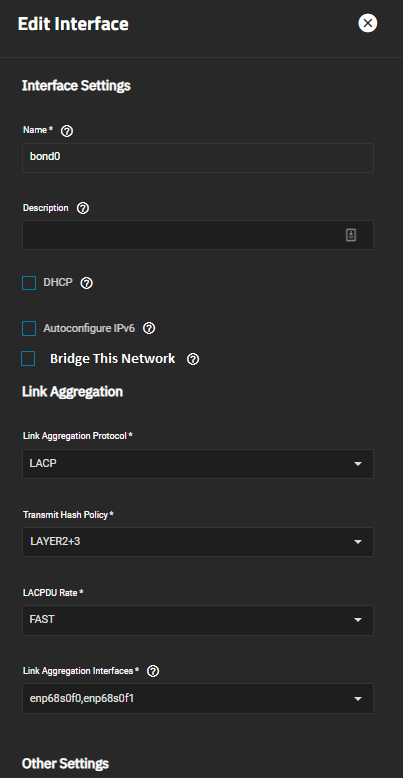Show Link Aggregation Interfaces help icon

(153, 671)
